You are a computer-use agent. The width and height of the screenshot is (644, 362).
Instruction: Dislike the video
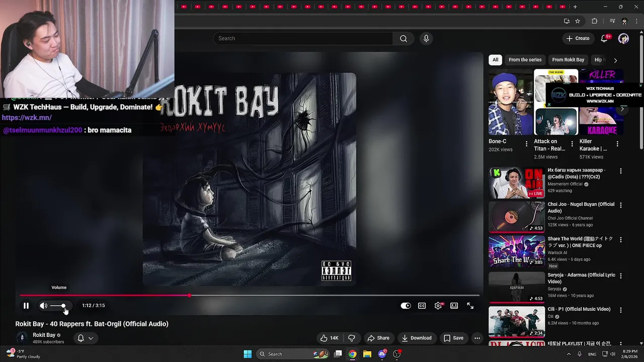tap(352, 338)
